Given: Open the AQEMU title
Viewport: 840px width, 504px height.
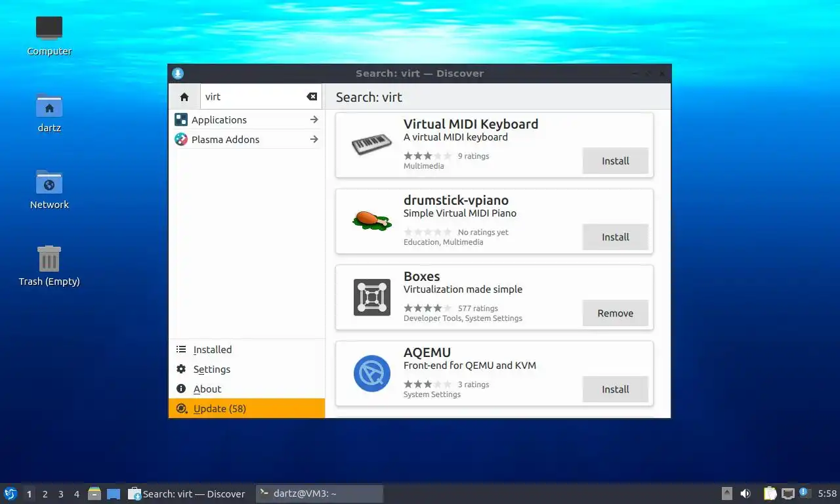Looking at the screenshot, I should tap(427, 352).
